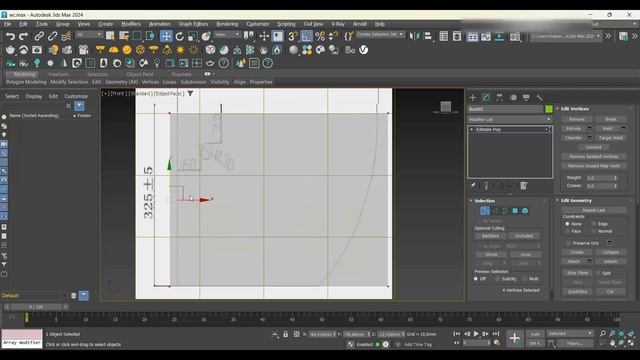This screenshot has width=640, height=360.
Task: Switch to the Object Paint ribbon tab
Action: pyautogui.click(x=140, y=74)
